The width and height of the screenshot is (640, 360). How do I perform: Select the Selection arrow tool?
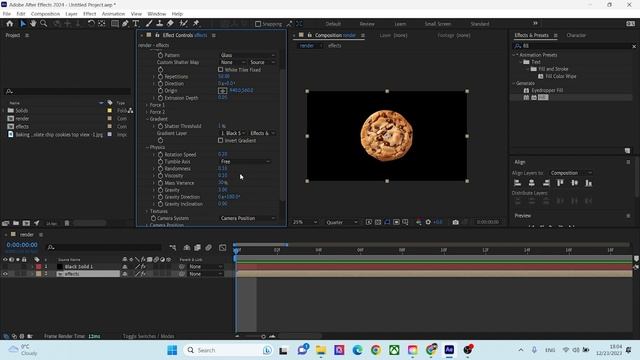click(x=23, y=24)
